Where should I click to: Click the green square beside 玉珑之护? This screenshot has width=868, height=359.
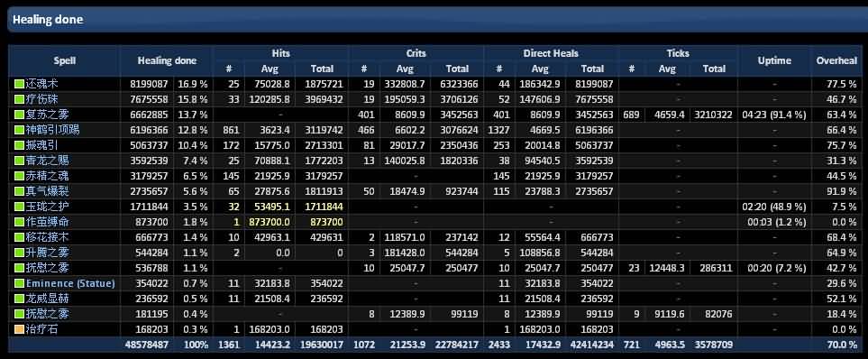pos(19,207)
